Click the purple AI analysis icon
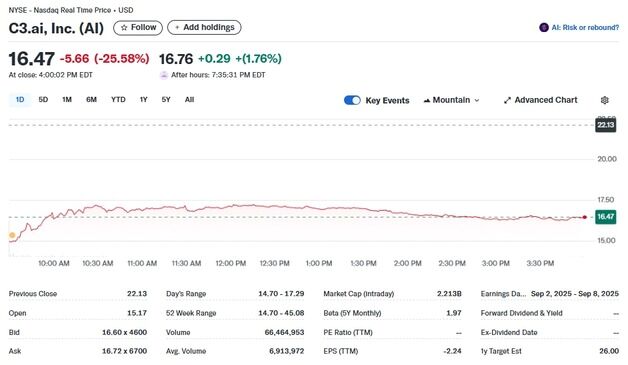The height and width of the screenshot is (365, 628). coord(543,28)
